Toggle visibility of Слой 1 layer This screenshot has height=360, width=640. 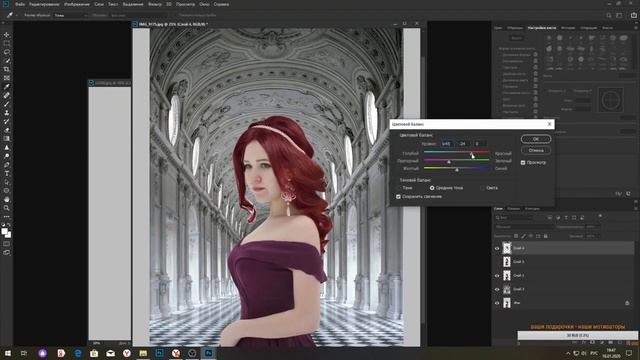click(x=497, y=289)
